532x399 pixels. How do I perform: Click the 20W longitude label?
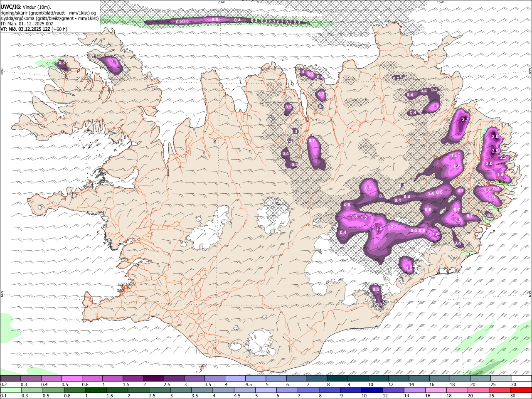coord(221,2)
